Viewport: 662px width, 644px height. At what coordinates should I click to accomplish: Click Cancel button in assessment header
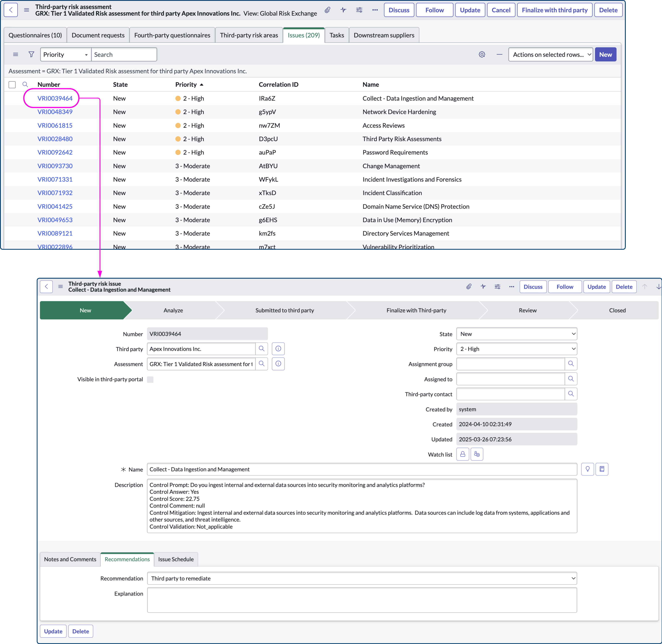501,10
